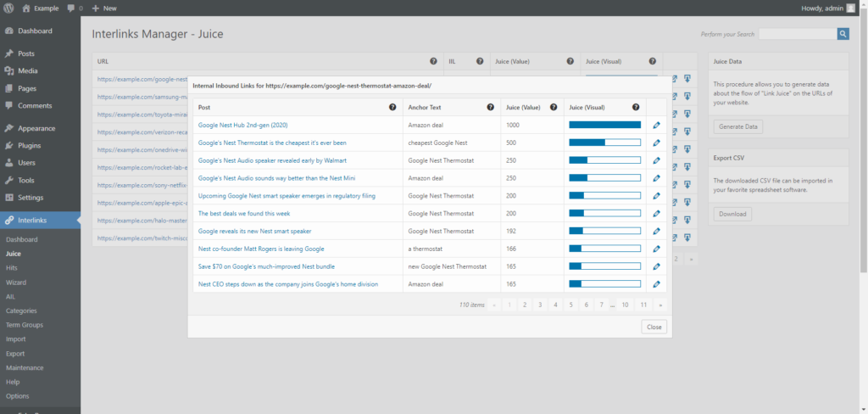Click the juice bar for value 1000

tap(605, 126)
